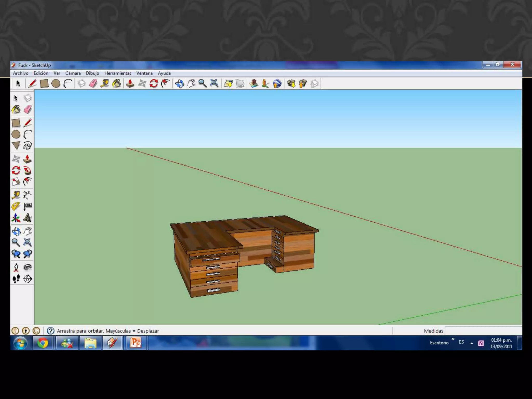Expand the Escritorio toolbar chevron

pos(453,339)
